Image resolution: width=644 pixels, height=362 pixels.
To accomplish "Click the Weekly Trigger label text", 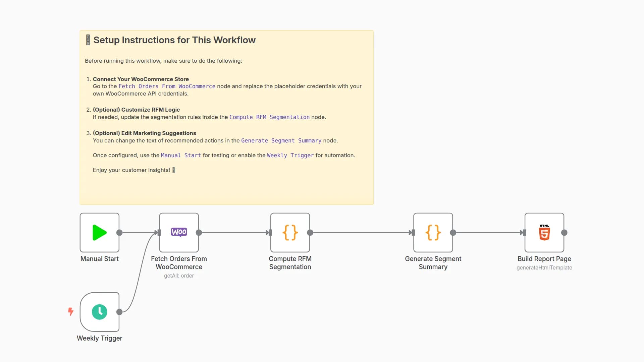I will pyautogui.click(x=99, y=338).
